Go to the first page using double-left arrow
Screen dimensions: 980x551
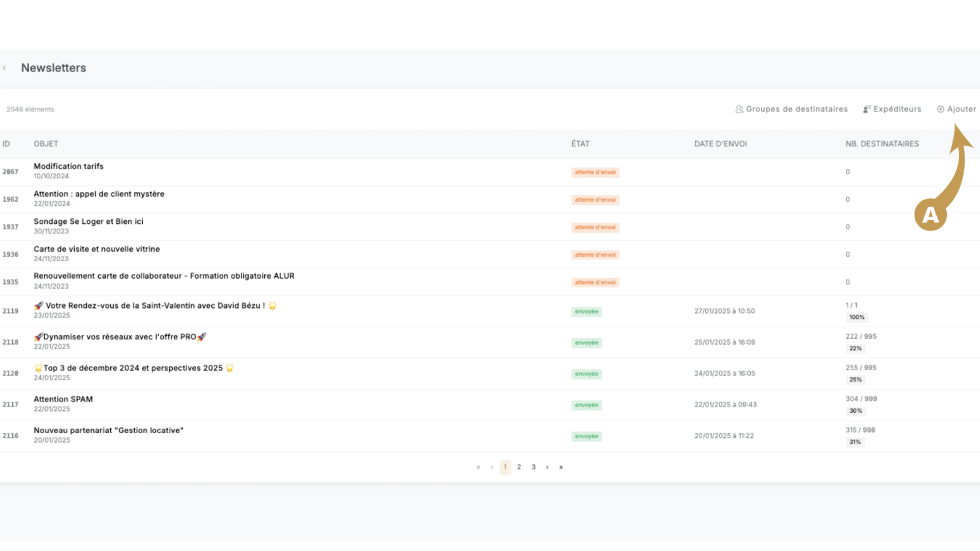point(478,467)
